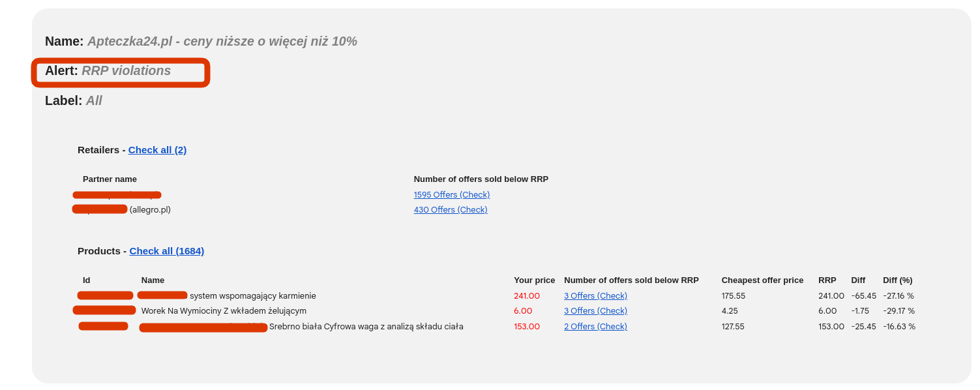Open the "1595 Offers (Check)" link
980x390 pixels.
[x=452, y=195]
